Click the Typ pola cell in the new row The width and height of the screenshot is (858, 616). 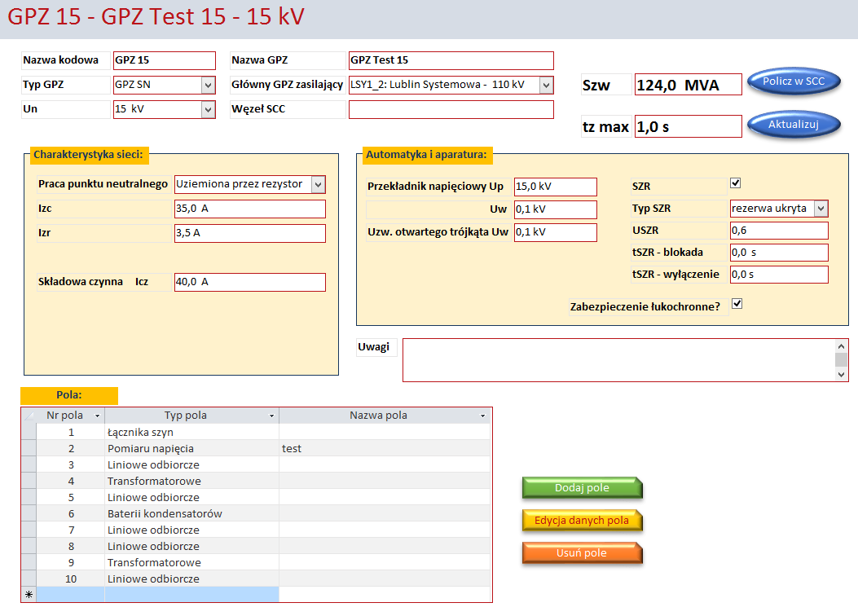coord(191,595)
